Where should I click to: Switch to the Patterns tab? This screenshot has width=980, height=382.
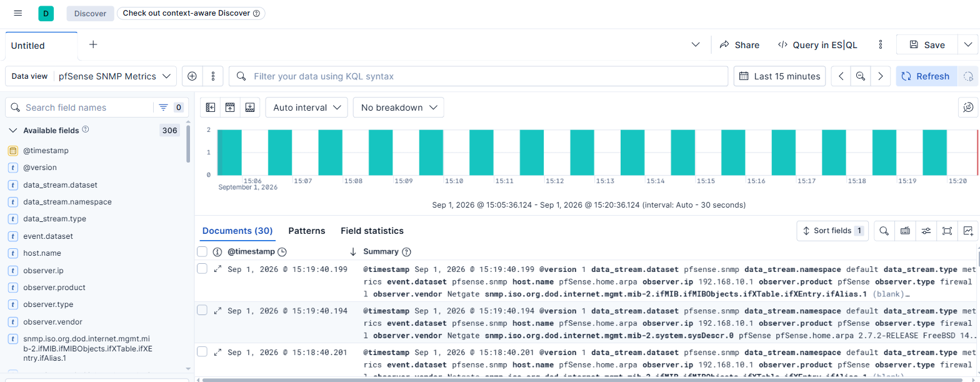click(x=306, y=231)
